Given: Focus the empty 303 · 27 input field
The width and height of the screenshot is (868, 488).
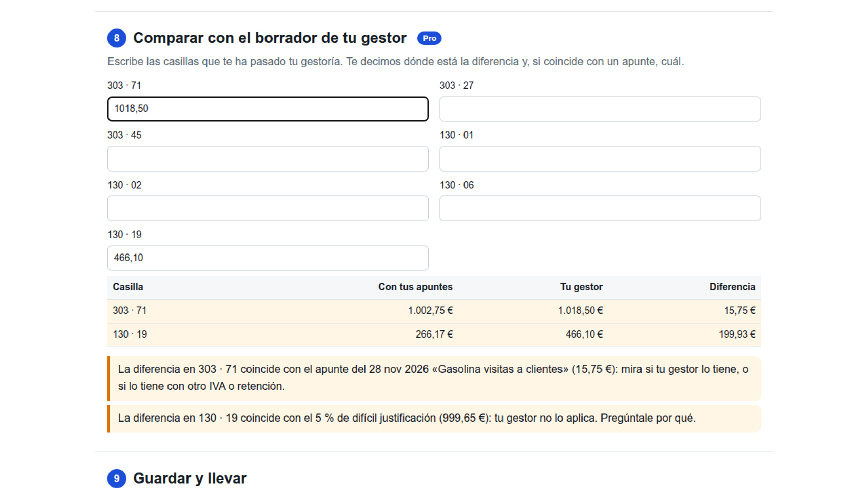Looking at the screenshot, I should coord(600,109).
